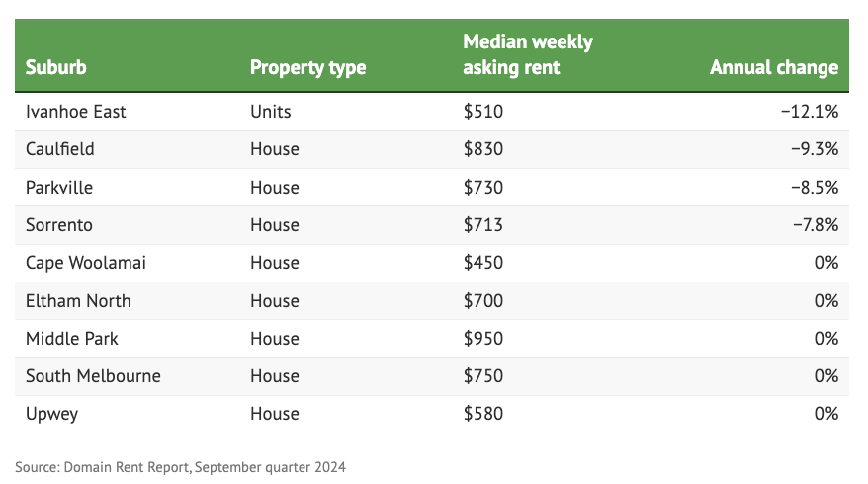The image size is (868, 484).
Task: Click the Units property type cell
Action: [x=270, y=112]
